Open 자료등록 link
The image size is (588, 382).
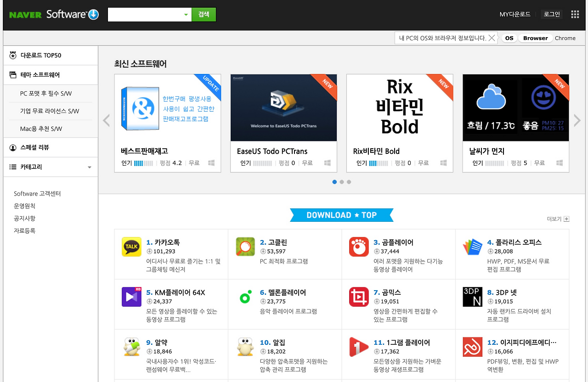click(24, 231)
